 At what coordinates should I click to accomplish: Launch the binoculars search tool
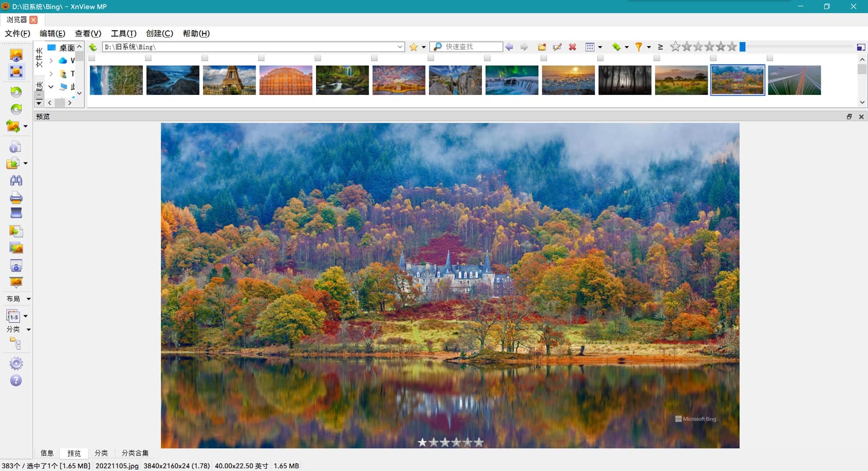click(16, 181)
